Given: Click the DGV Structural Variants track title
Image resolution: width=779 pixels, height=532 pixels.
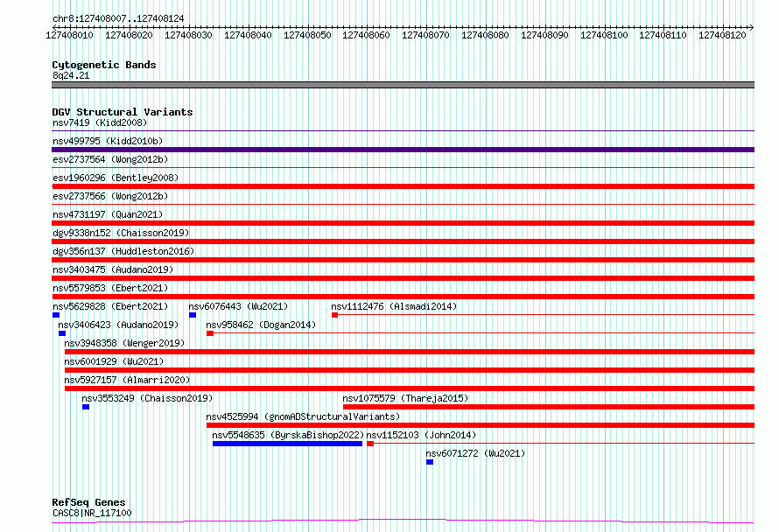Looking at the screenshot, I should click(x=123, y=112).
